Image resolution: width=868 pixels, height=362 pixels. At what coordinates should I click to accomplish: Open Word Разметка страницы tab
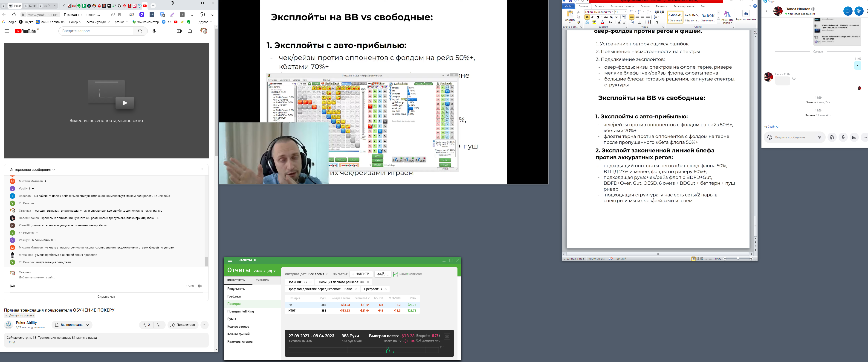click(x=622, y=6)
